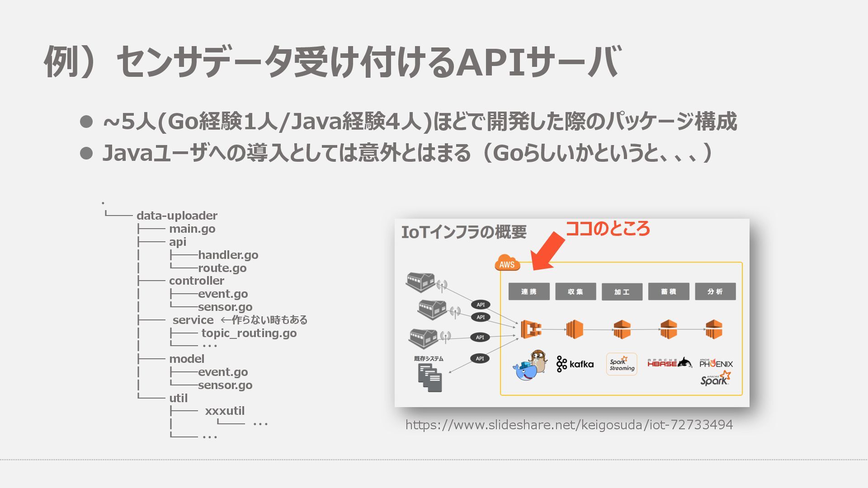Select the 加工 stage label box
Screen dimensions: 868x488
(x=622, y=292)
